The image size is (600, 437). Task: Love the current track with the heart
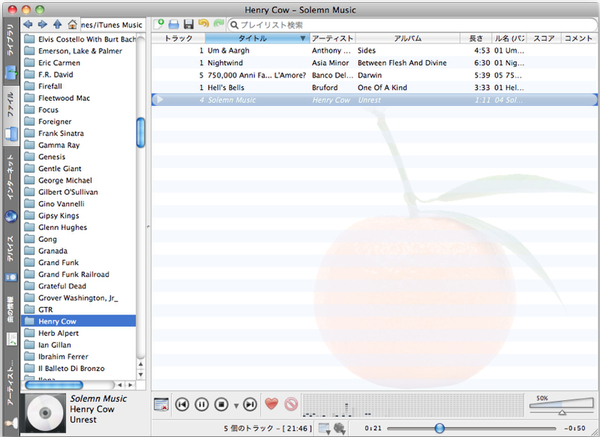[x=271, y=404]
